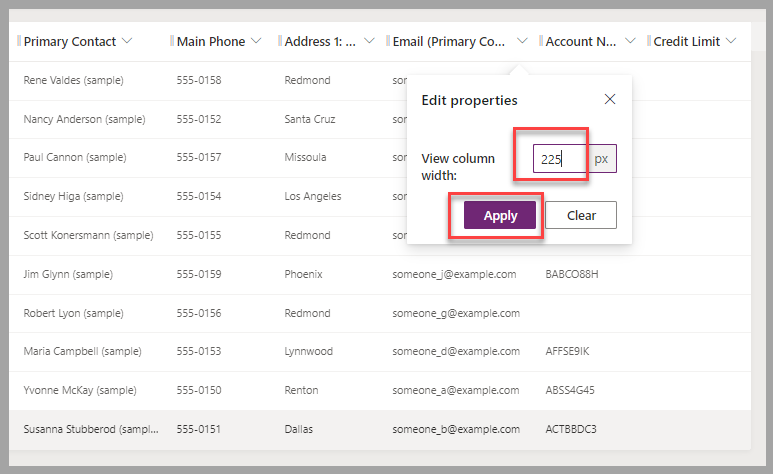Click the Santa Cruz city cell
773x474 pixels.
click(x=310, y=119)
